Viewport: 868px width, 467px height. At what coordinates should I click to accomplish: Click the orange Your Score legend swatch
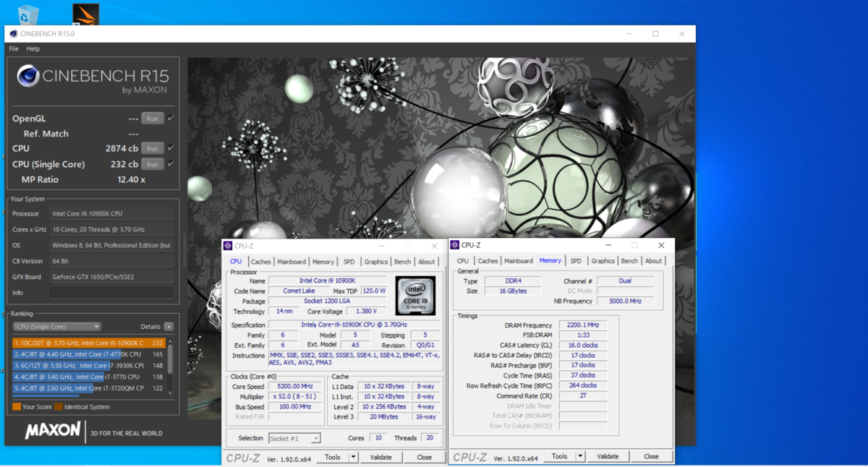(17, 407)
